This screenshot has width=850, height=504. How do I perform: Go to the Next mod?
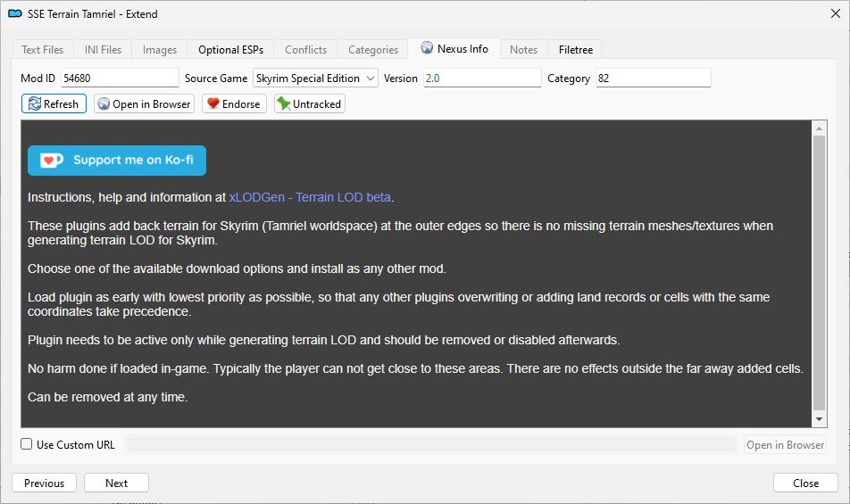(117, 483)
